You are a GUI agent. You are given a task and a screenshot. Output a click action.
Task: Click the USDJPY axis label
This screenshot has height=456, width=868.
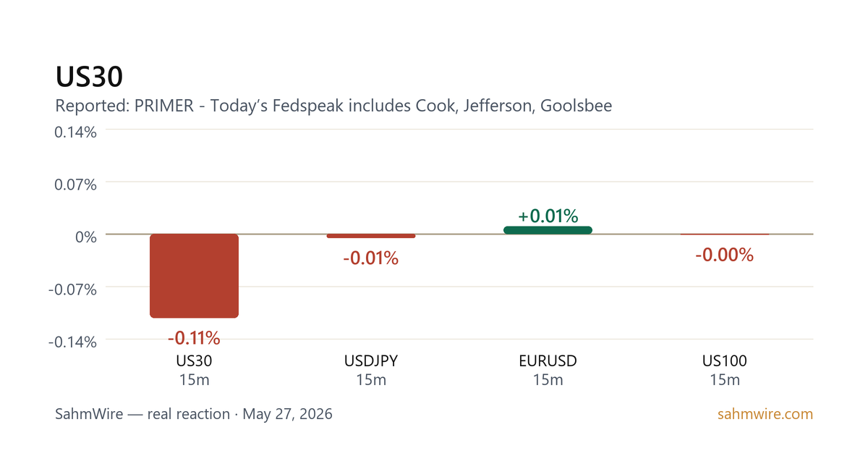coord(371,361)
